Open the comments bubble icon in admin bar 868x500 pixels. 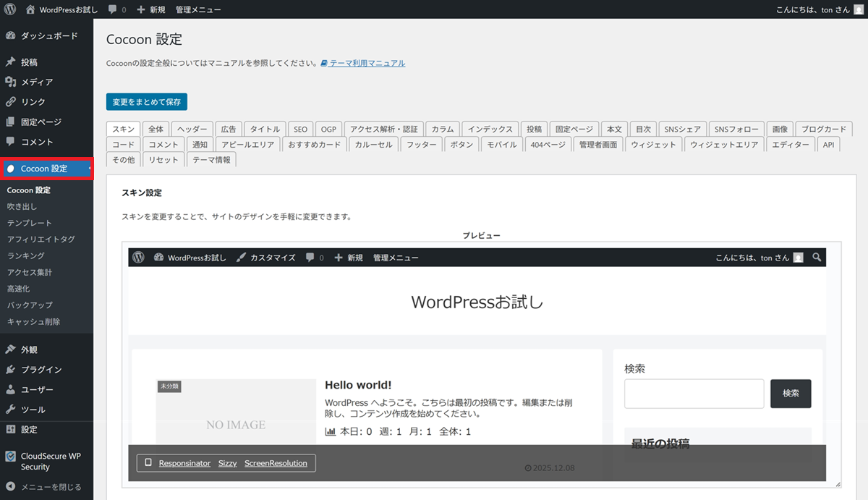coord(112,9)
